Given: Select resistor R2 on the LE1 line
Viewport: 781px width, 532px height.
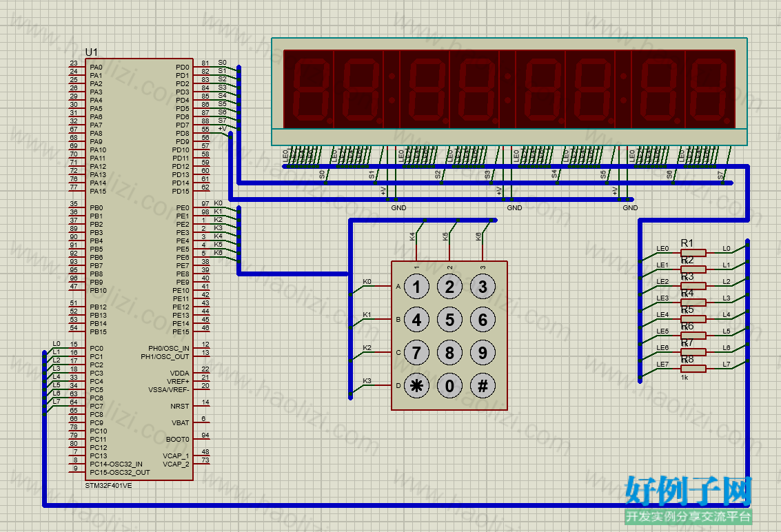Looking at the screenshot, I should pyautogui.click(x=693, y=269).
